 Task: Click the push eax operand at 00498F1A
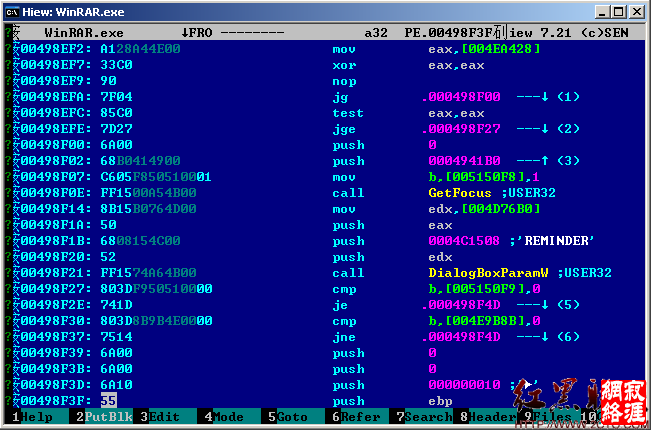coord(440,225)
